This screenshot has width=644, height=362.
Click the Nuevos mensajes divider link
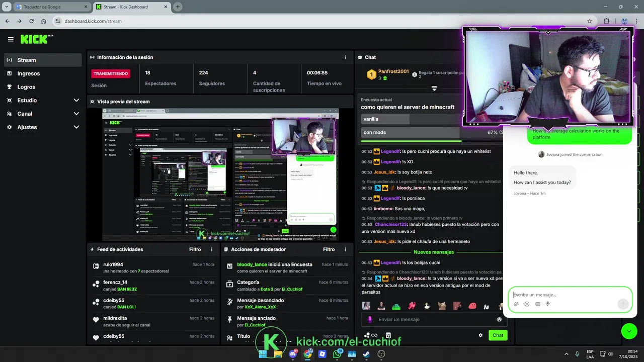tap(434, 252)
